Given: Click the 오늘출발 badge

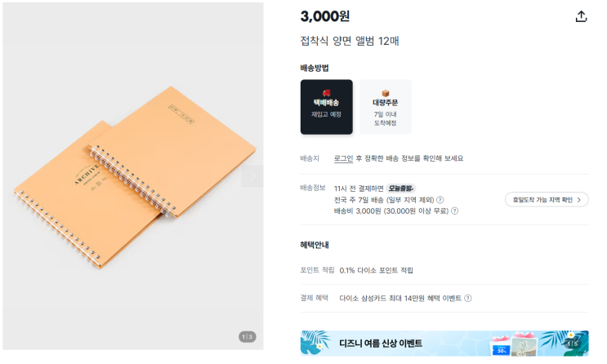Looking at the screenshot, I should pyautogui.click(x=400, y=189).
